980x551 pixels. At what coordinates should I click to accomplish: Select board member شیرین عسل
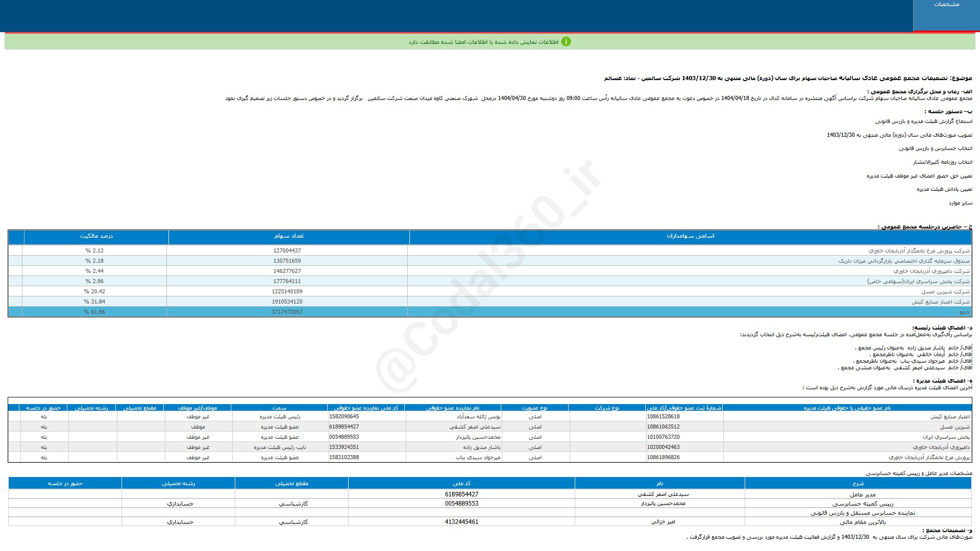[955, 427]
